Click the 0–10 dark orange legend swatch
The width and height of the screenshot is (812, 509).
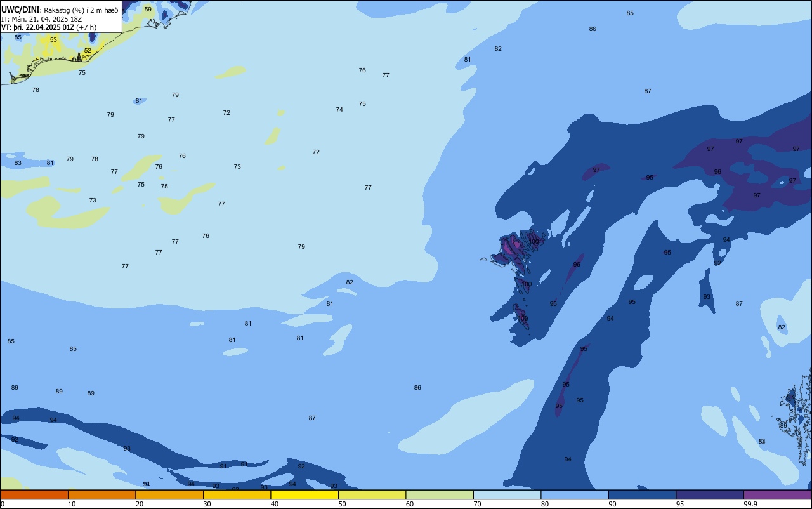[34, 494]
